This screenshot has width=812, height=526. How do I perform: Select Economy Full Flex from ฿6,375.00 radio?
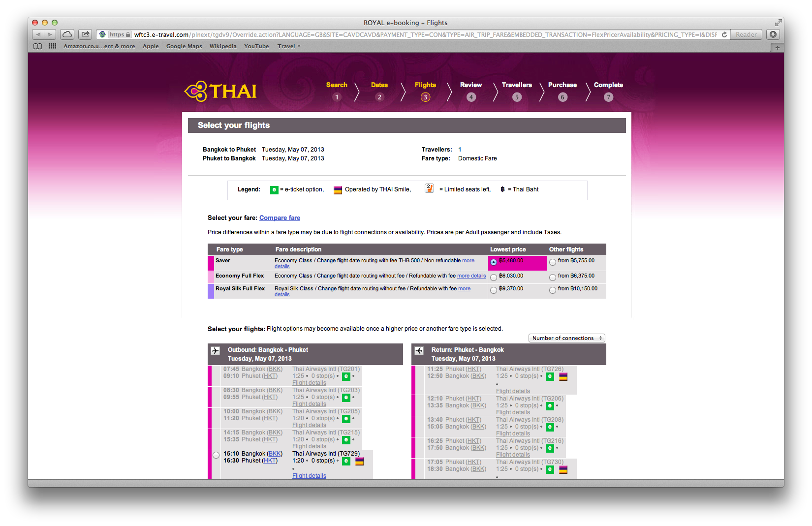pos(553,278)
